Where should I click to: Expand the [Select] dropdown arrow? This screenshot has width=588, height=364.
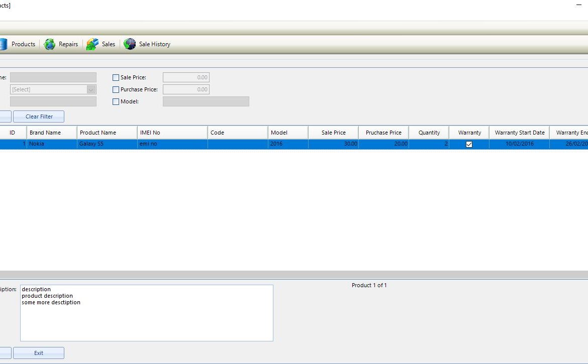tap(91, 89)
